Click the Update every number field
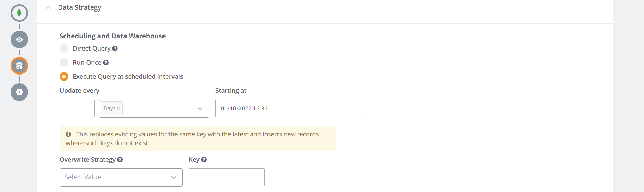Screen dimensions: 644x192 (77, 108)
